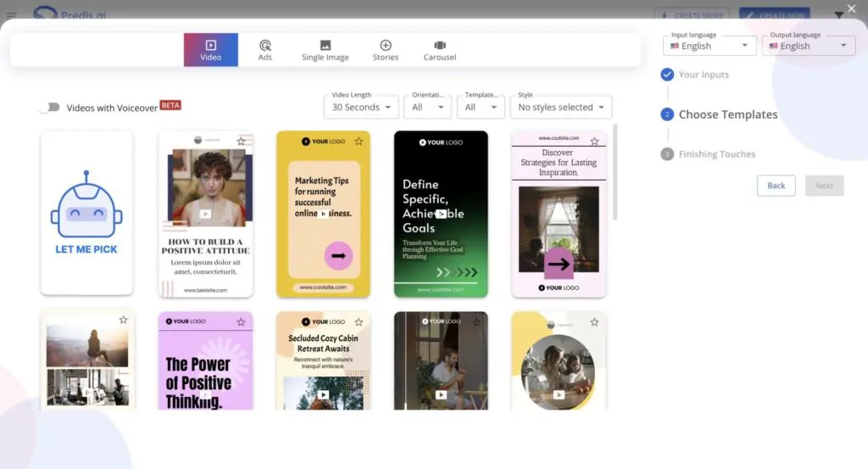Favorite the Marketing Tips template star
868x469 pixels.
(359, 141)
